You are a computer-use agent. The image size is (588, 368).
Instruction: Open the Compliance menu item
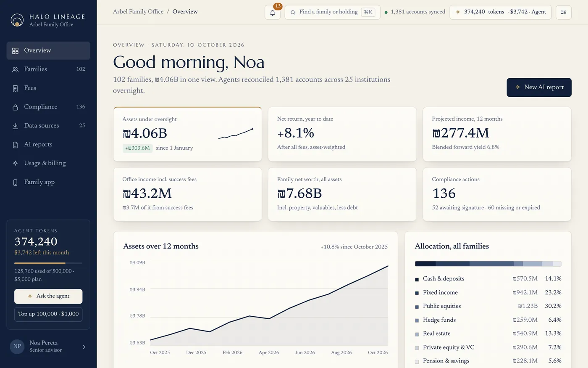(x=48, y=107)
